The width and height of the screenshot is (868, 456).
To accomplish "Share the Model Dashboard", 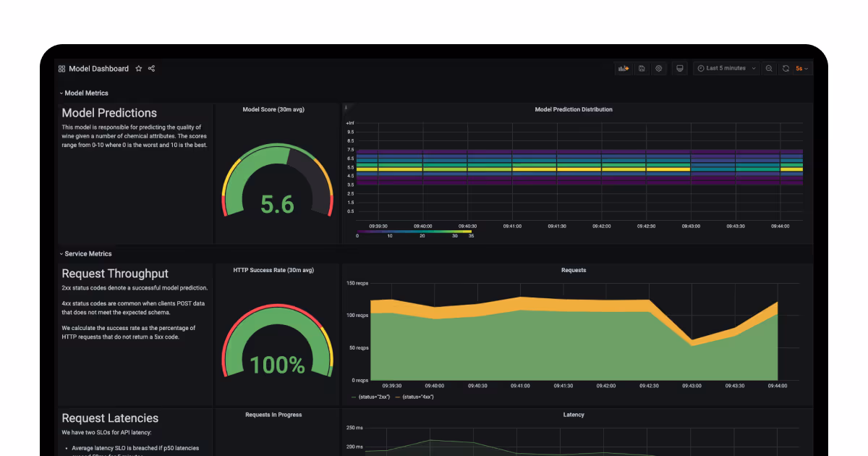I will (x=151, y=68).
